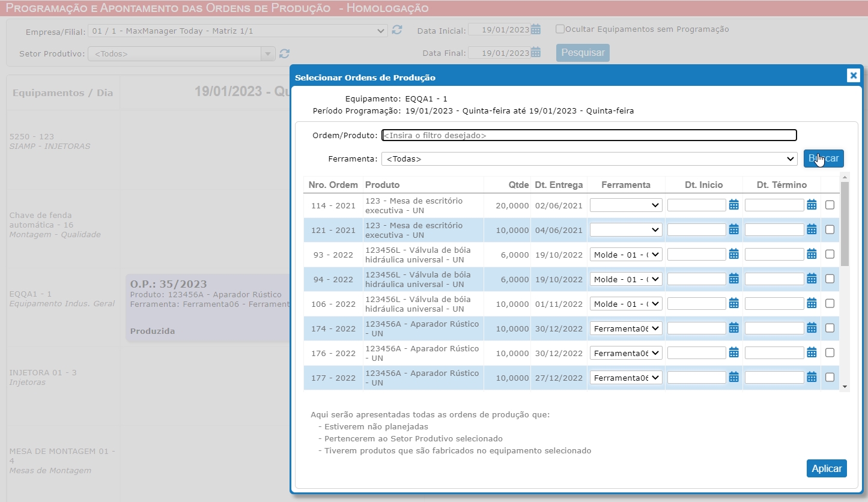Click the Data Inicial date field

coord(499,29)
